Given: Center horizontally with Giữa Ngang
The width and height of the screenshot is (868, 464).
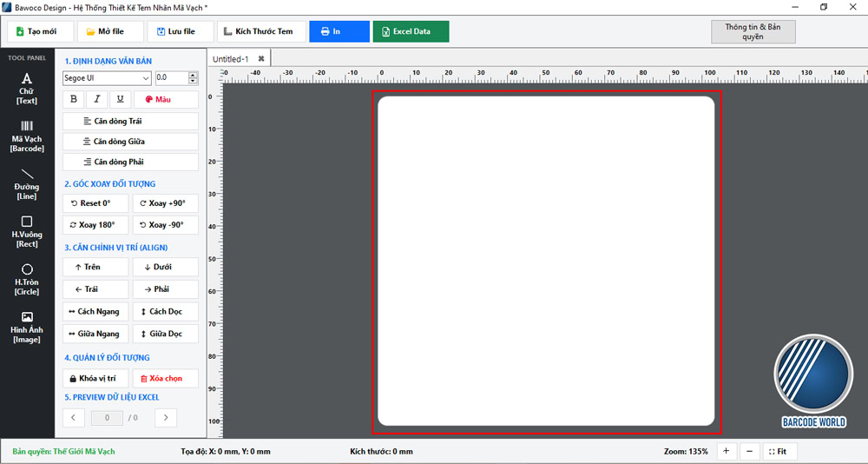Looking at the screenshot, I should 95,334.
